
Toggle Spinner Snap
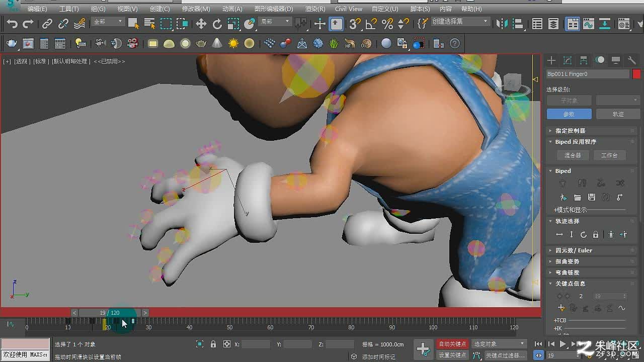404,24
